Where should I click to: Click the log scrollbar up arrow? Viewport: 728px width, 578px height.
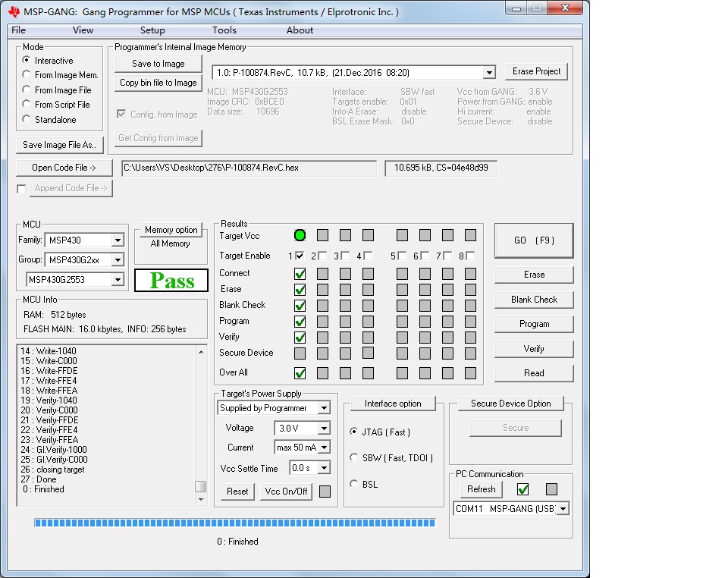coord(200,352)
